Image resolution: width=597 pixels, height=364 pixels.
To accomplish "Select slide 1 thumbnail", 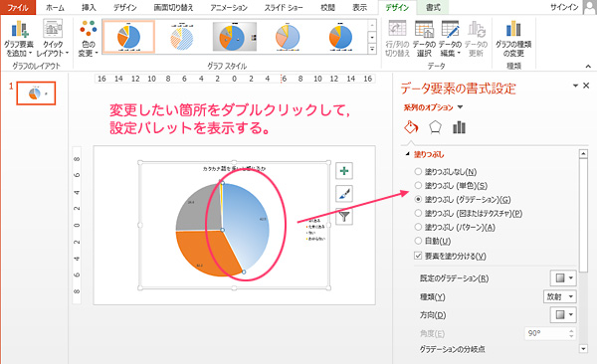I will coord(36,92).
